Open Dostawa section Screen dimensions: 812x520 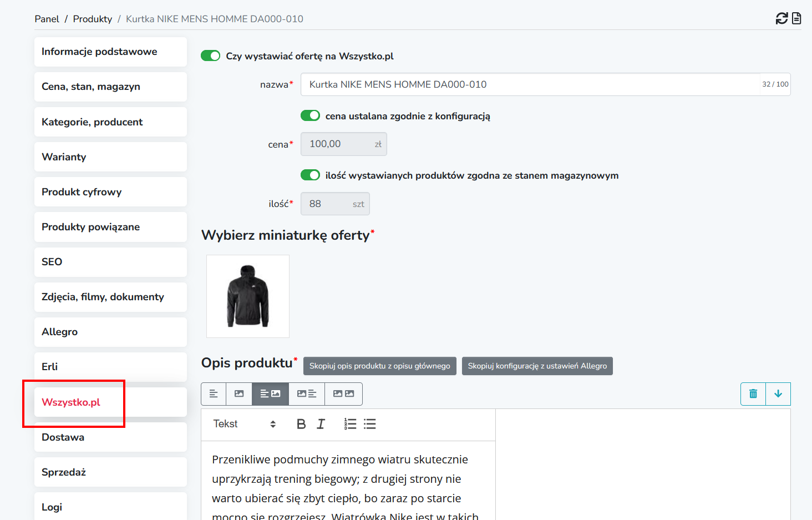click(x=110, y=437)
